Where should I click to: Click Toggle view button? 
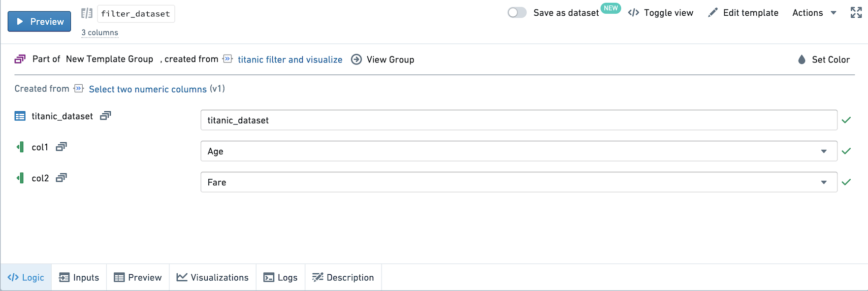click(x=661, y=13)
